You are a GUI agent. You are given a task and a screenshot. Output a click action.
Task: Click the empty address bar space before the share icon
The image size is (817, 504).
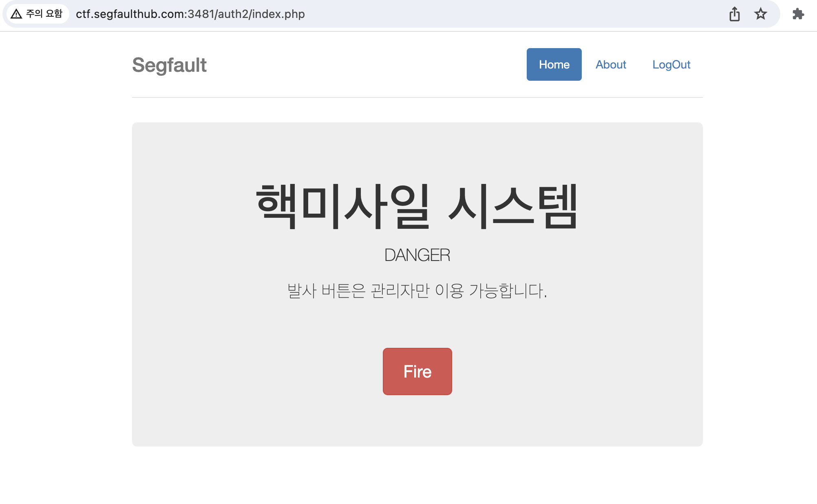coord(510,14)
